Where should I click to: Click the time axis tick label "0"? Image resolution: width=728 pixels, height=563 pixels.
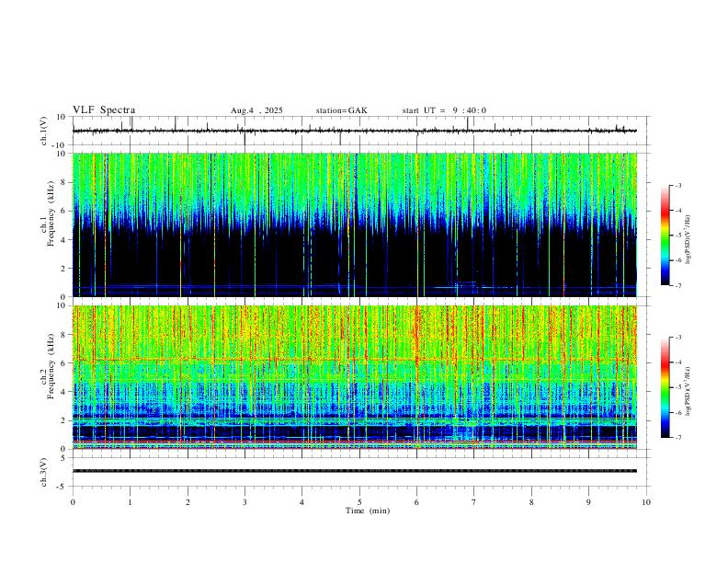click(73, 502)
